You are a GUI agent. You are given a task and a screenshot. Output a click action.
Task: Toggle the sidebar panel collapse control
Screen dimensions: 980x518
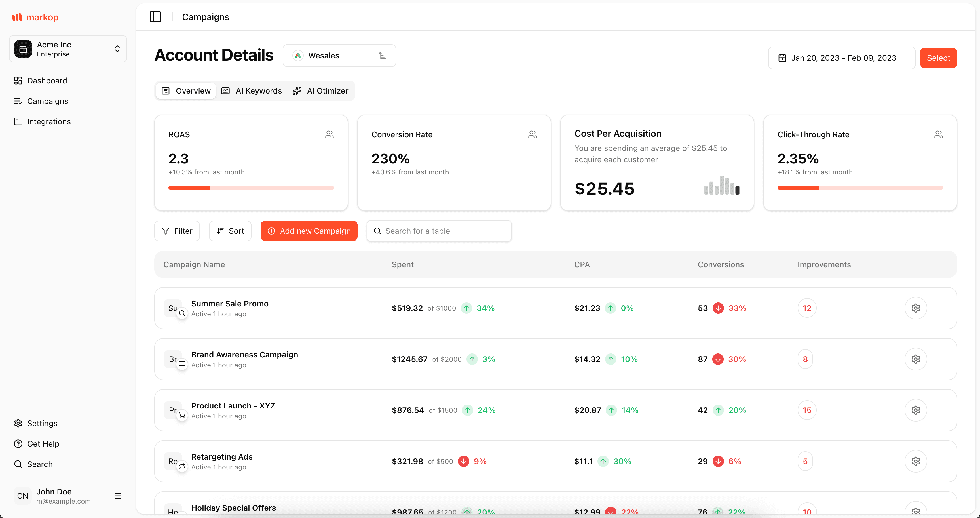click(x=156, y=17)
